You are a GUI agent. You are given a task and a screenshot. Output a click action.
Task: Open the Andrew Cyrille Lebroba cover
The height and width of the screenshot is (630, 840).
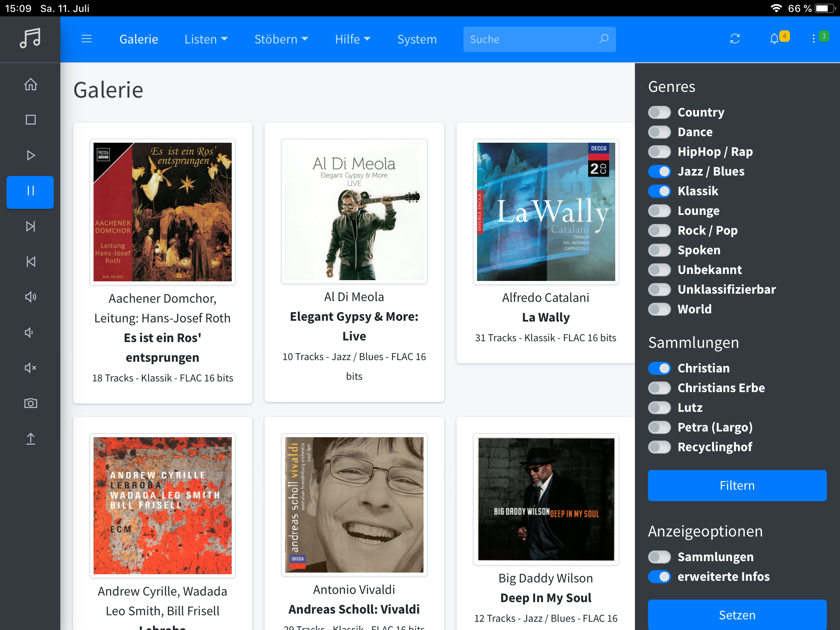coord(162,505)
